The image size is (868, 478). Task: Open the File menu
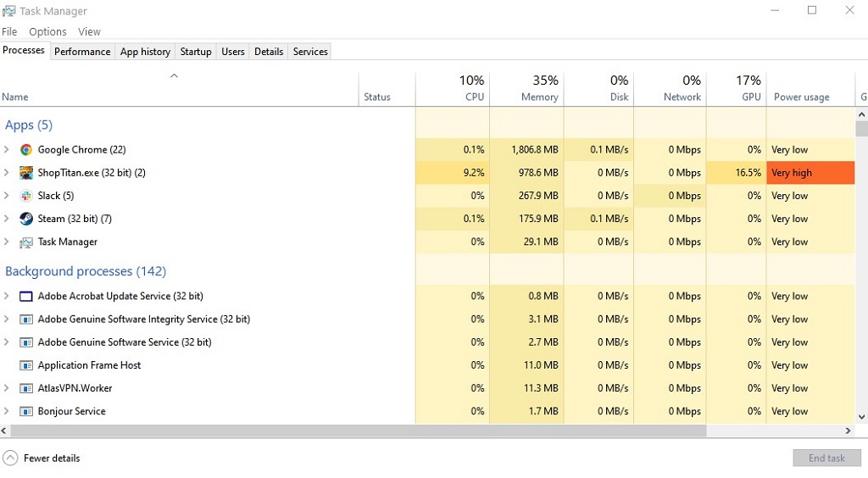coord(9,31)
